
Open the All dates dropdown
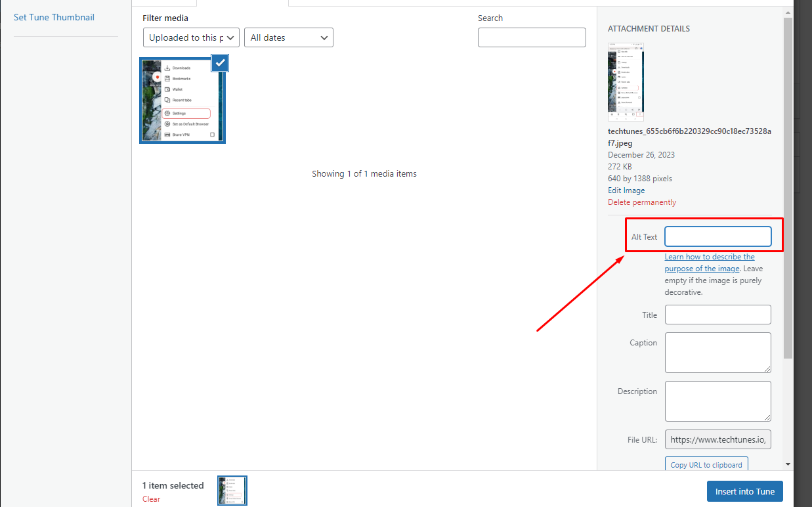tap(289, 37)
